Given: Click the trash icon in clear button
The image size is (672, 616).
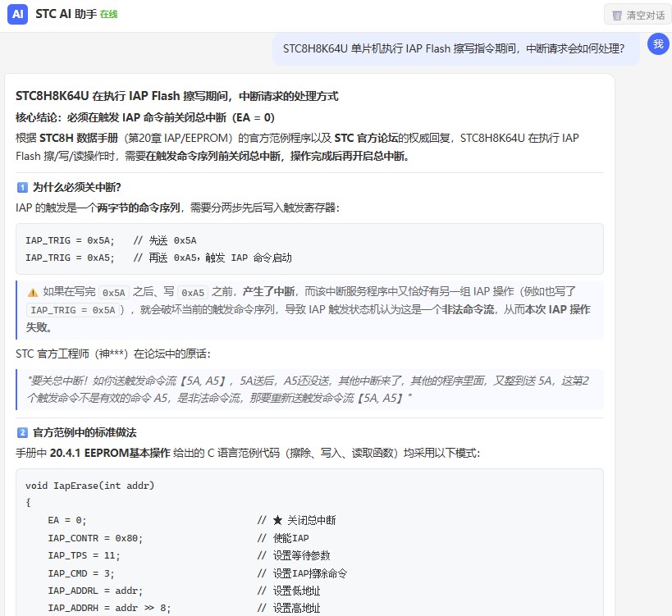Looking at the screenshot, I should pyautogui.click(x=617, y=16).
